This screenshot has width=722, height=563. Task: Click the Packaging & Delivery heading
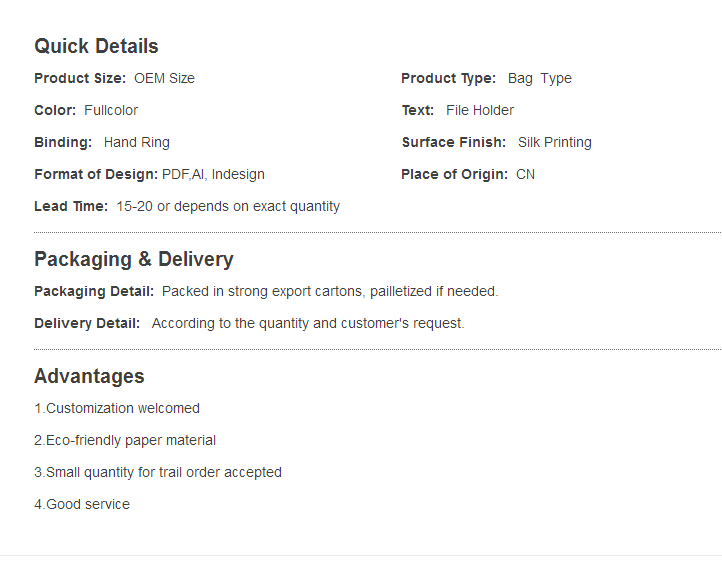(134, 259)
